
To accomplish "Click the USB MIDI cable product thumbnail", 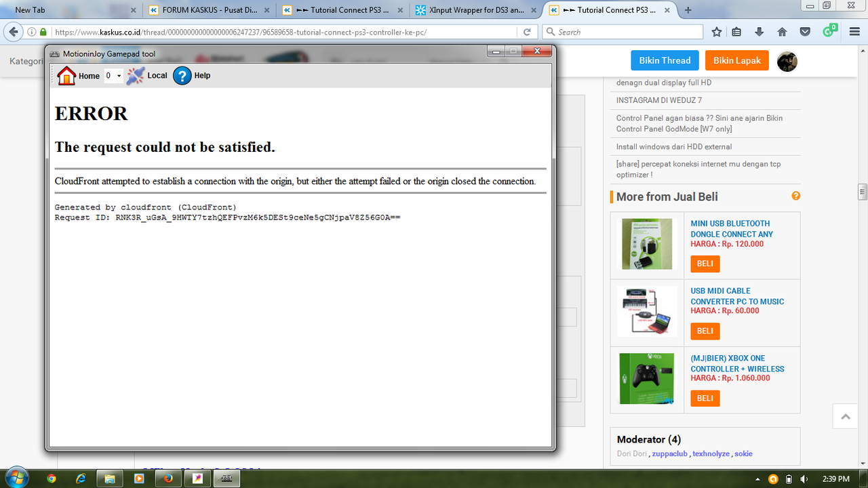I will click(647, 311).
